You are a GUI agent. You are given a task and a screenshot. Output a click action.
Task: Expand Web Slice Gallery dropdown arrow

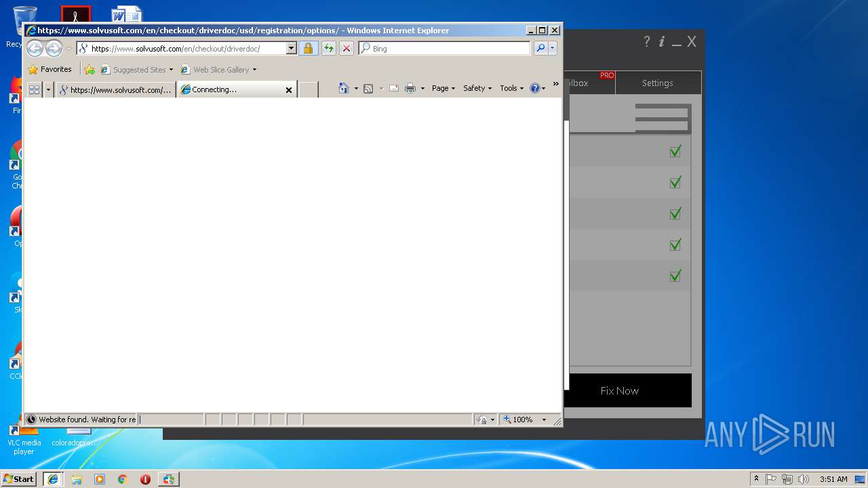point(254,70)
